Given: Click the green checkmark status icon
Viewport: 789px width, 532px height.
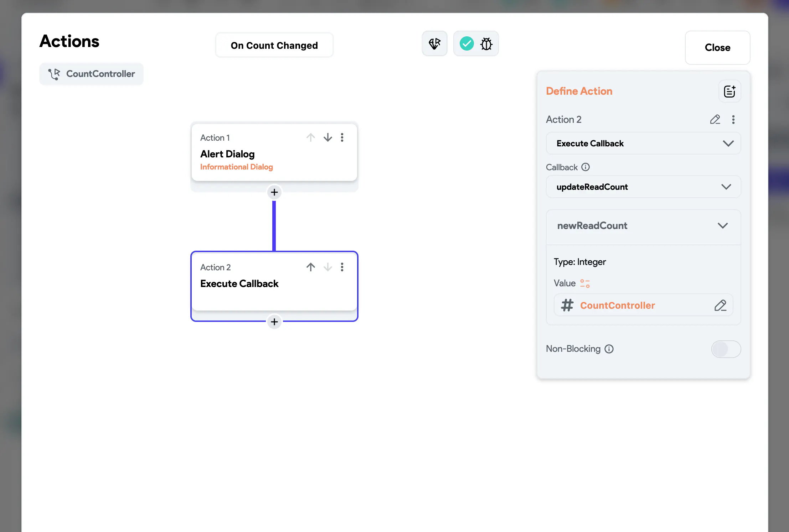Looking at the screenshot, I should click(466, 44).
